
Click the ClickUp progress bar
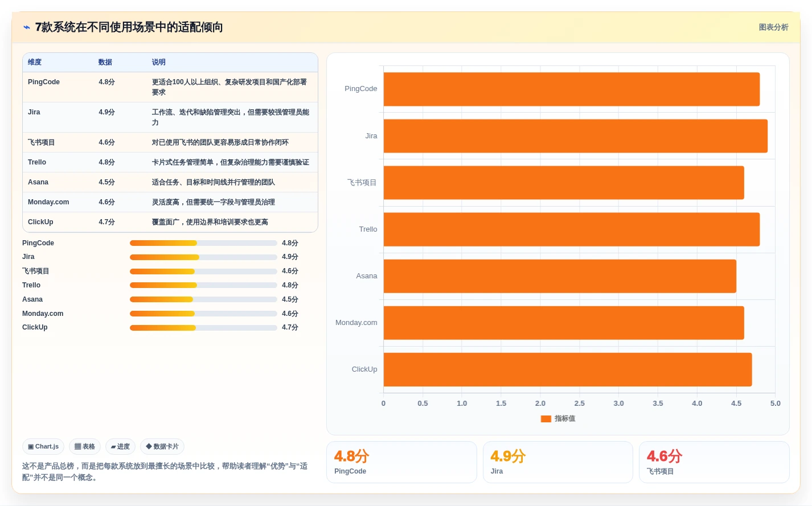coord(203,328)
